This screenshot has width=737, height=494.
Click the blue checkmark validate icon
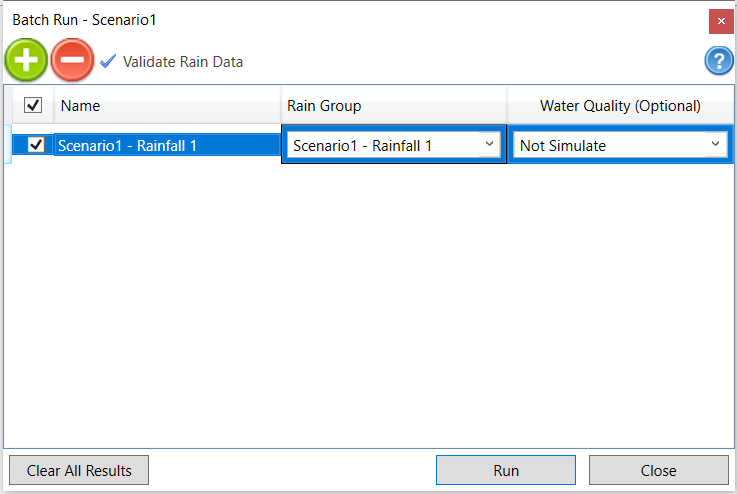[108, 61]
